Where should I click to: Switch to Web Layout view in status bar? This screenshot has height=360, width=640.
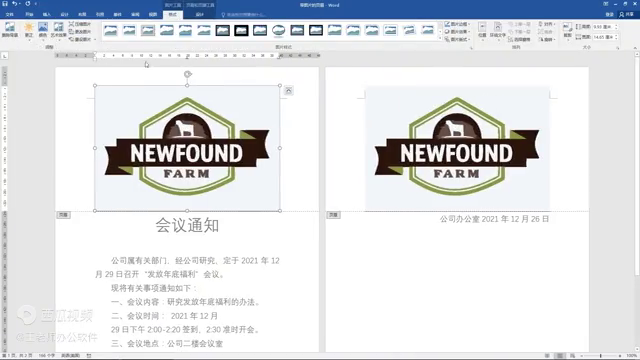[x=573, y=356]
